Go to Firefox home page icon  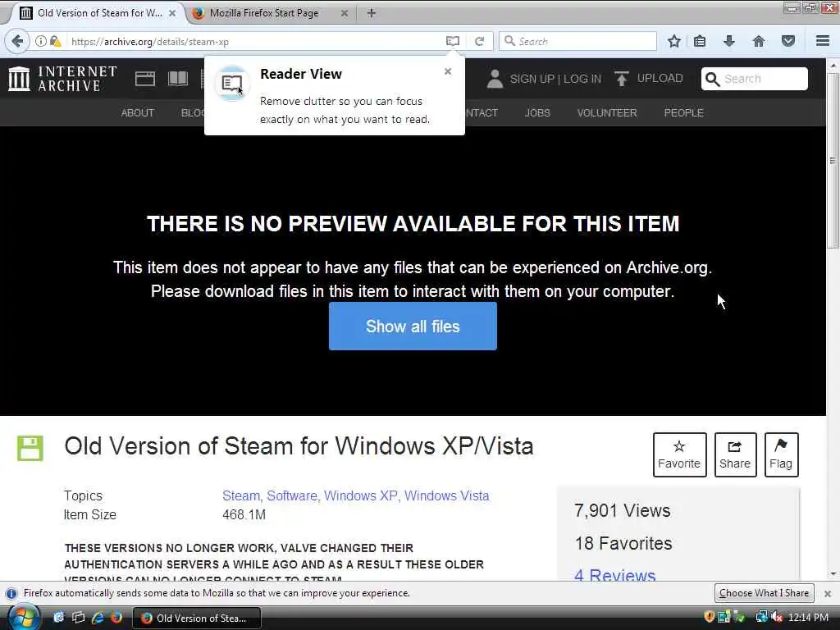point(759,41)
